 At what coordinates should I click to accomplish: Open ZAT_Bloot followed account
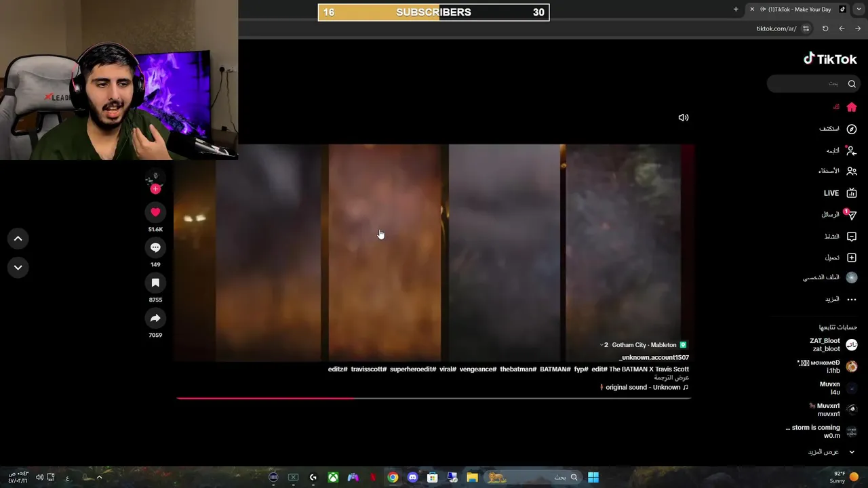pos(833,345)
